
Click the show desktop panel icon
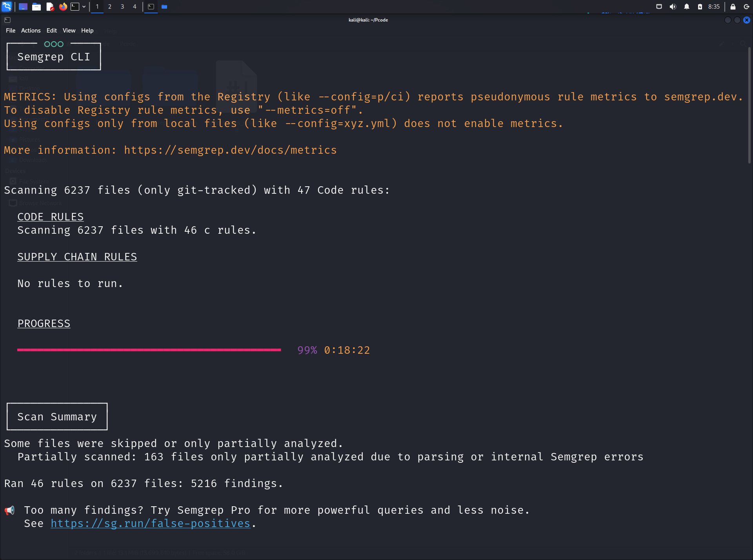click(23, 7)
